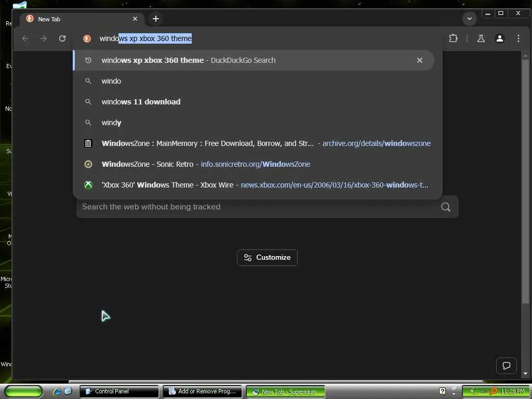Image resolution: width=532 pixels, height=399 pixels.
Task: Click the scrollbar down arrow
Action: pos(525,373)
